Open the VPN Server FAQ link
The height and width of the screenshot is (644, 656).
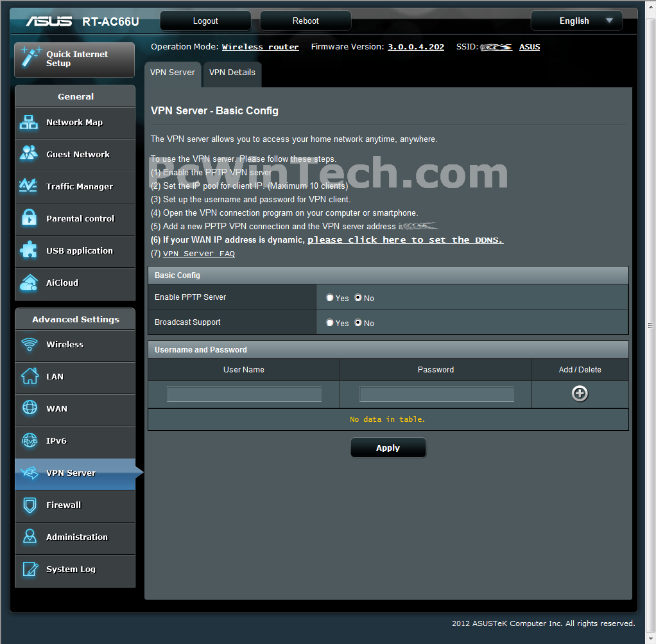[x=199, y=254]
